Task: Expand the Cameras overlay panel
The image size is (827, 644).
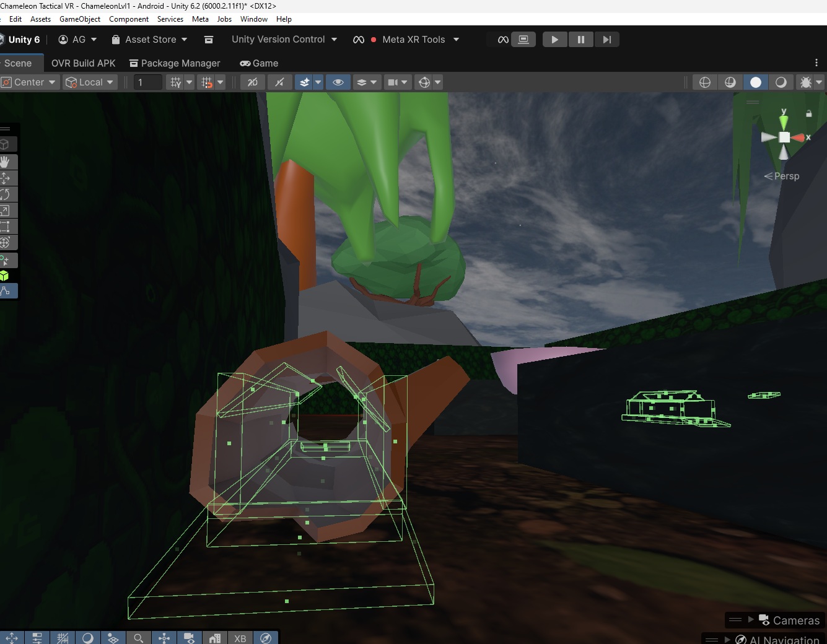Action: [751, 620]
